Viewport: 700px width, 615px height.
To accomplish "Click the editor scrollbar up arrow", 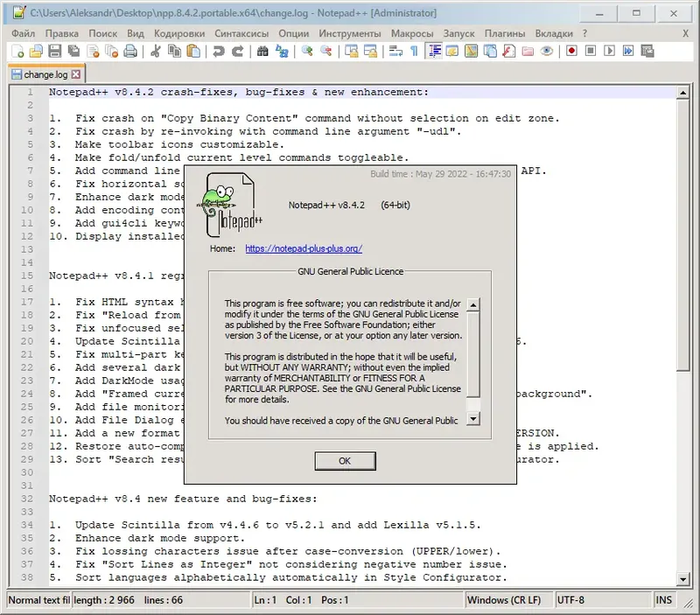I will [x=682, y=93].
